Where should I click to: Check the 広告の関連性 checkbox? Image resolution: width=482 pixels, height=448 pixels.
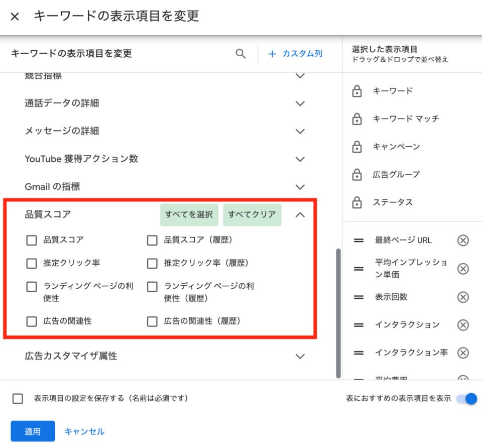pos(32,321)
